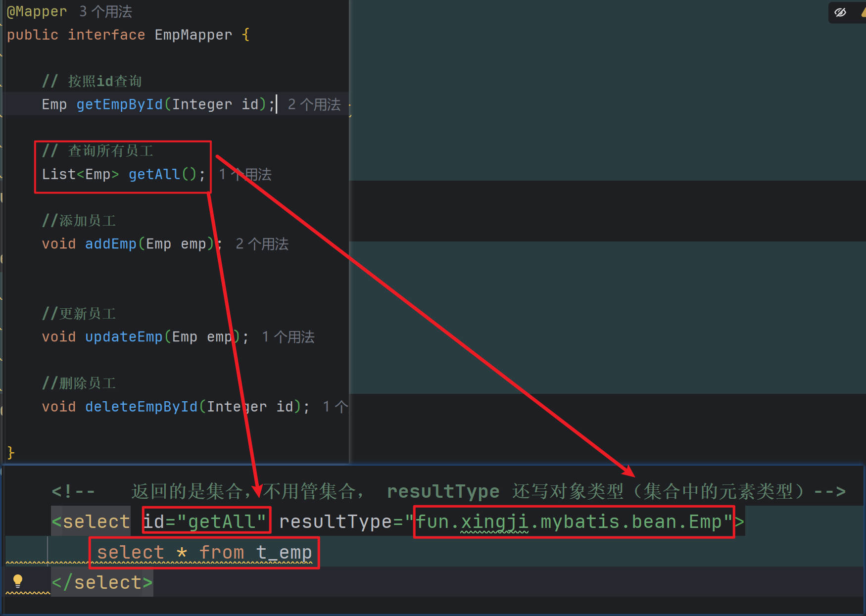Click the deleteEmpById method name
This screenshot has height=616, width=866.
pos(141,407)
